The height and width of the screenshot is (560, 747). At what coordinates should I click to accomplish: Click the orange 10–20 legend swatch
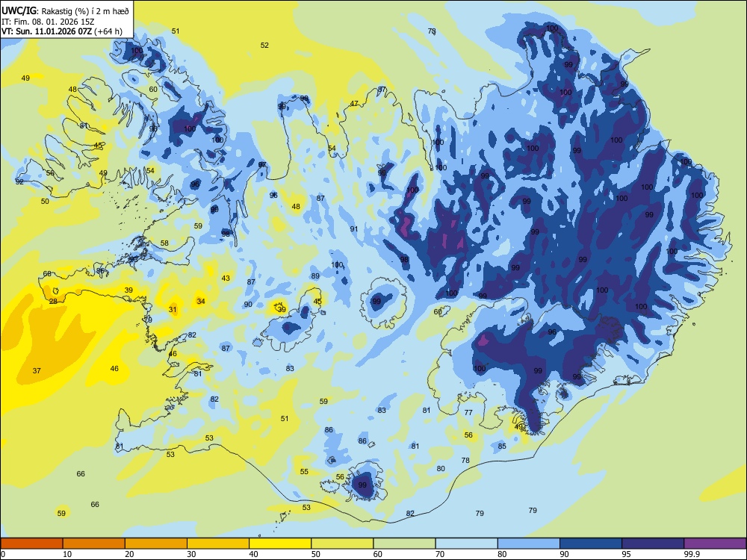94,544
